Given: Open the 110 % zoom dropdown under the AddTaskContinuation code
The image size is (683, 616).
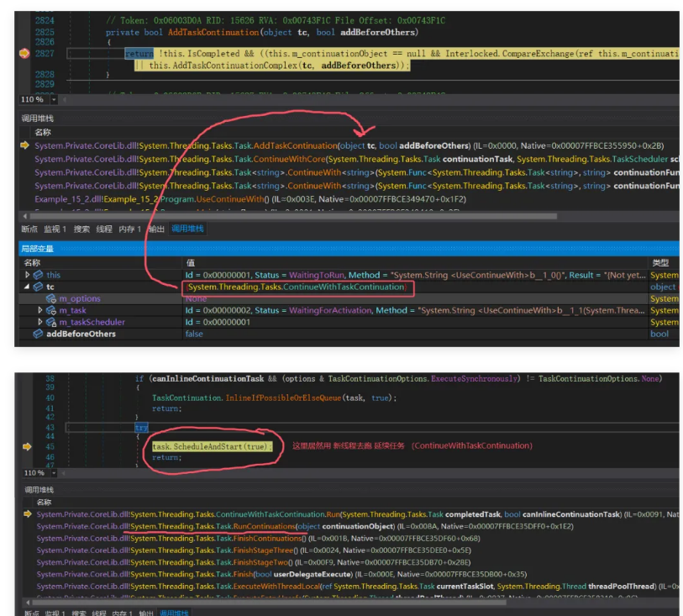Looking at the screenshot, I should (54, 99).
